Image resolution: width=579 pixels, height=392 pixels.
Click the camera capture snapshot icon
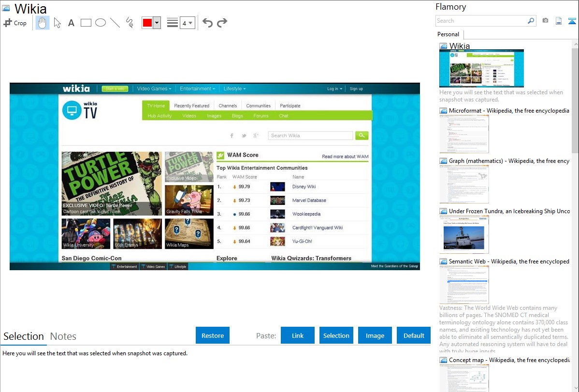pos(545,21)
